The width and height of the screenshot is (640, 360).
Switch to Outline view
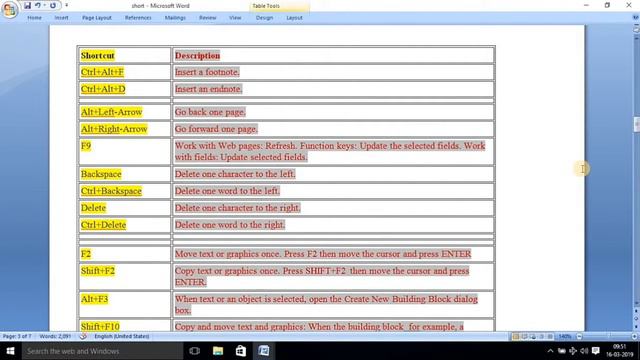point(542,337)
